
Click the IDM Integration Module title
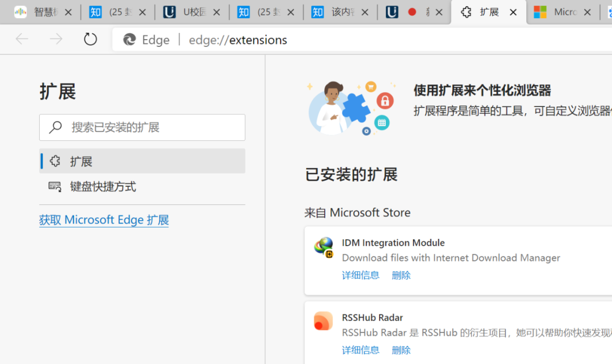point(393,242)
